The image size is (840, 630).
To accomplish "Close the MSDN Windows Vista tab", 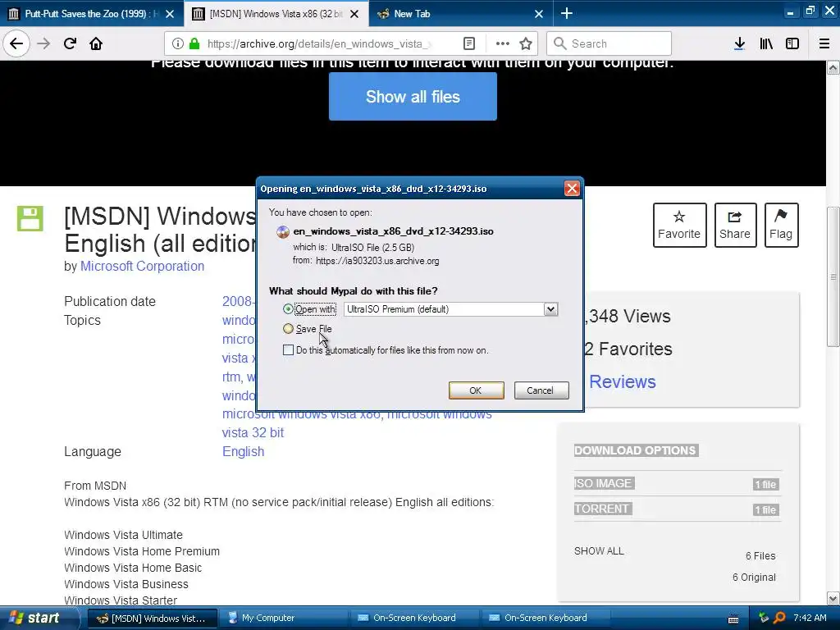I will click(x=354, y=14).
